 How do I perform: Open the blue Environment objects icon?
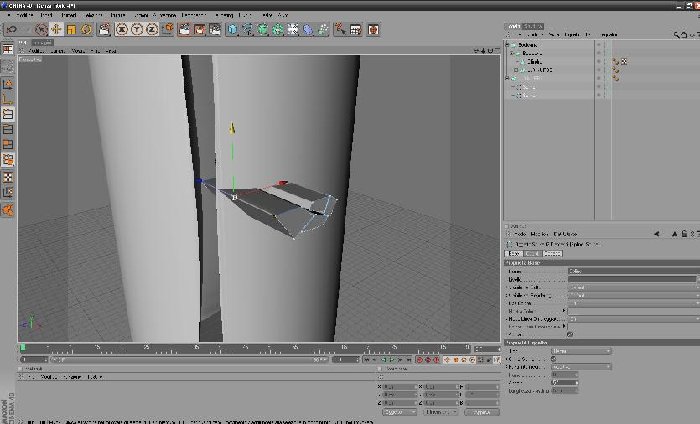click(x=308, y=29)
